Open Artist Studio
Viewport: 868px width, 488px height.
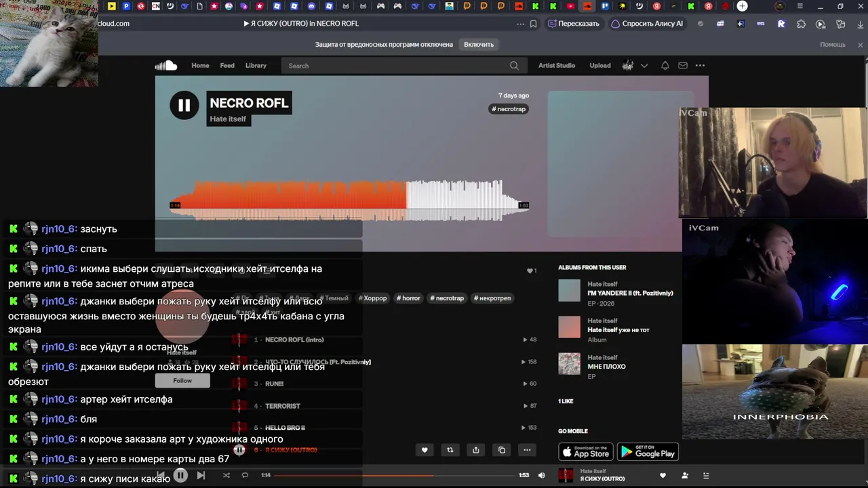coord(557,66)
